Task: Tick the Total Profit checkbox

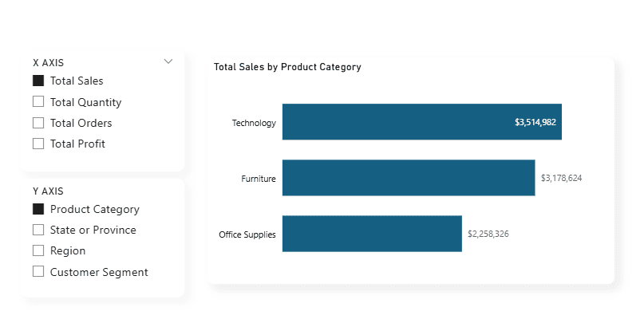Action: [38, 144]
